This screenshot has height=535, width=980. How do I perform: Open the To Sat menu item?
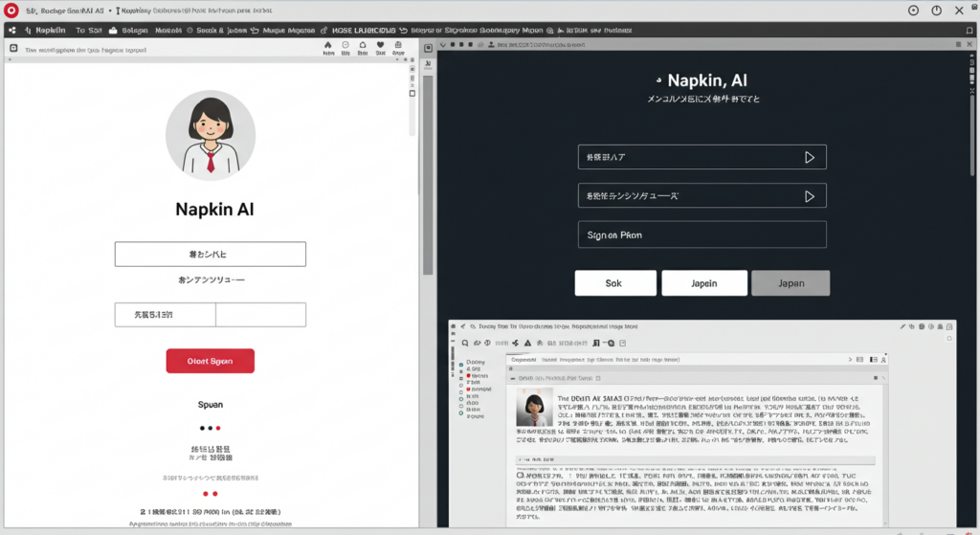point(89,30)
